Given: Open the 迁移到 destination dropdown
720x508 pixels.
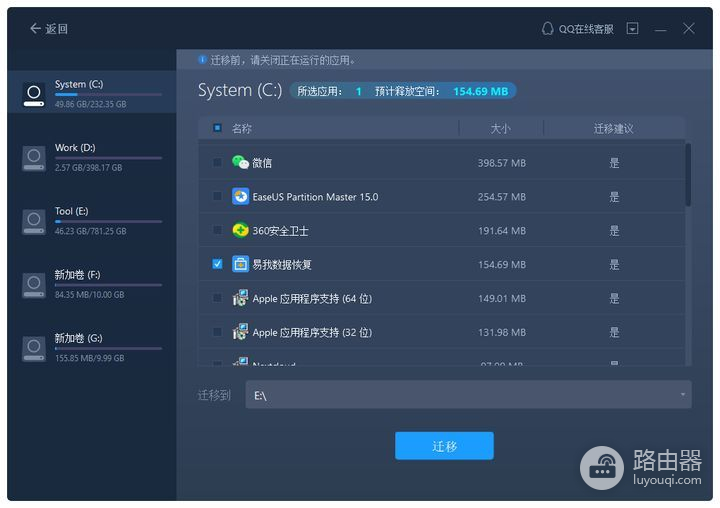Looking at the screenshot, I should 469,395.
